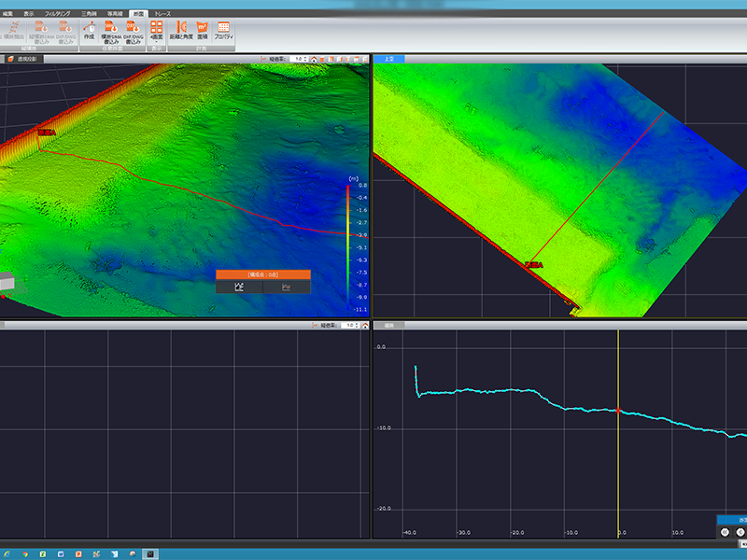Click the 作成 cross-section create tool
Screen dimensions: 747x560
pos(89,31)
